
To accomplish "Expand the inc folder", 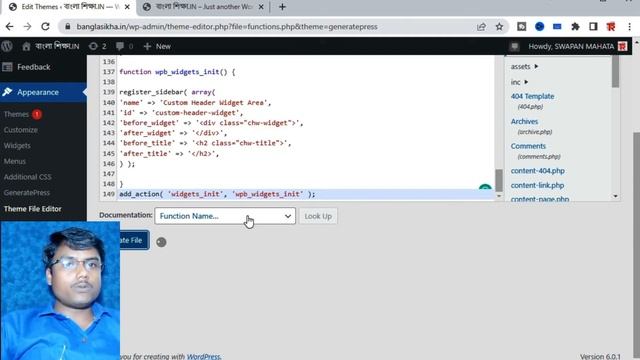I will pyautogui.click(x=519, y=82).
